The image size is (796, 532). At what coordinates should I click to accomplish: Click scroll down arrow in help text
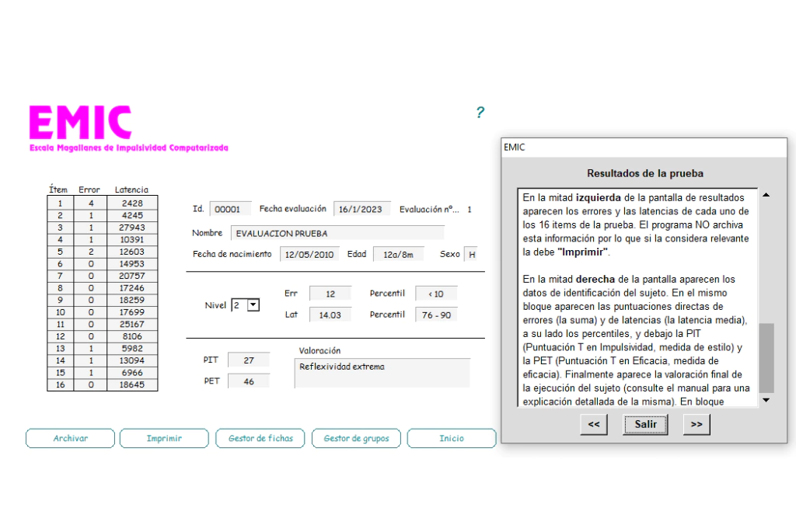pos(766,400)
